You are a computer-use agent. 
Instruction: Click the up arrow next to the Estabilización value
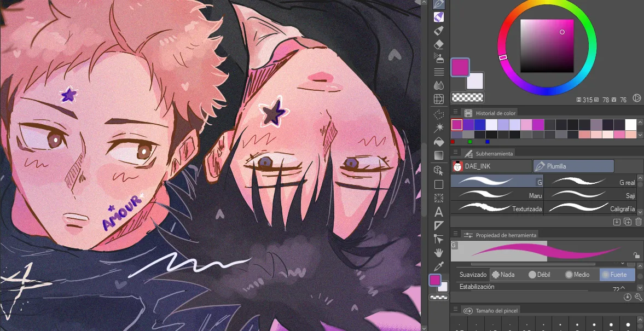pos(623,288)
